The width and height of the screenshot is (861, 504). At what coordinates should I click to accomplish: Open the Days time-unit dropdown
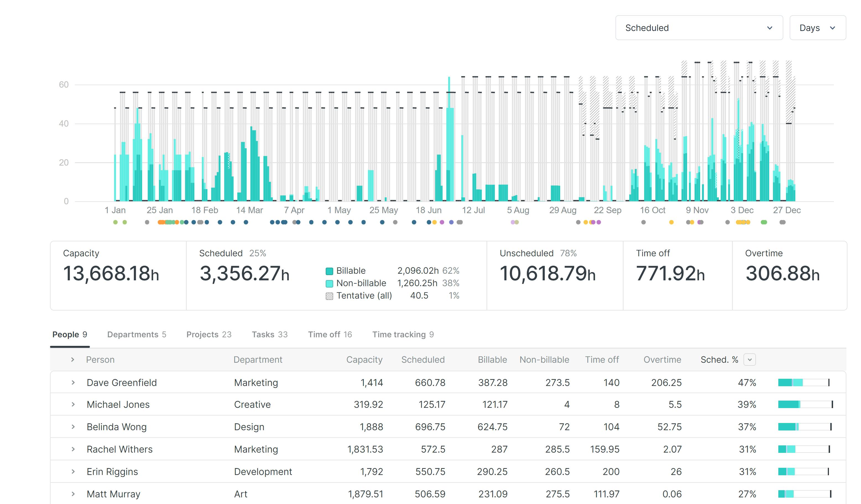coord(817,28)
